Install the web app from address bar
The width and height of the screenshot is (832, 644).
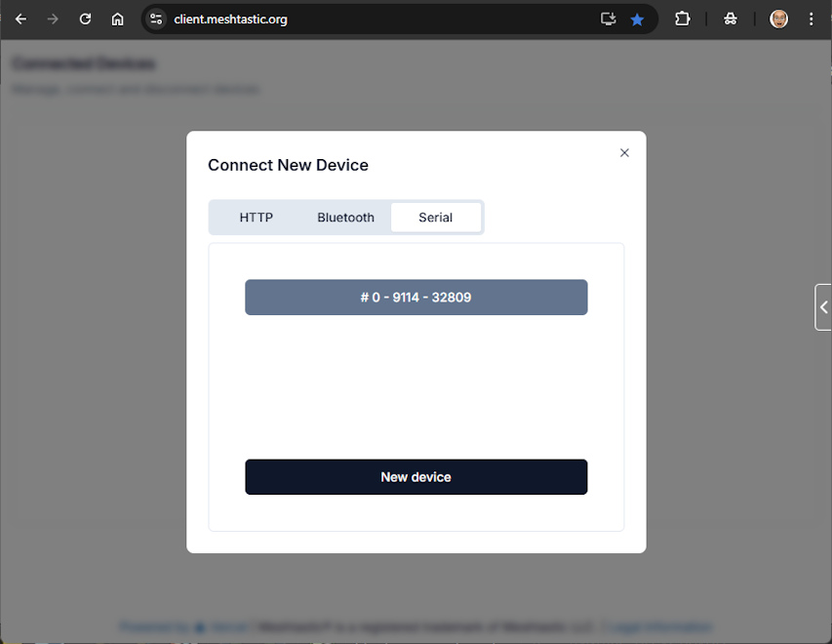pyautogui.click(x=608, y=20)
